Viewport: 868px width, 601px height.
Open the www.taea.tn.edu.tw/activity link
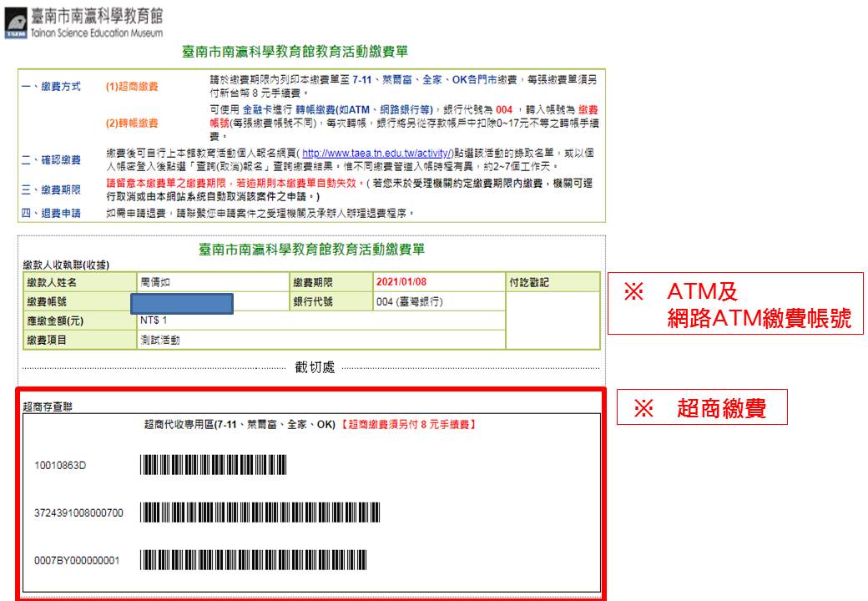pyautogui.click(x=377, y=154)
